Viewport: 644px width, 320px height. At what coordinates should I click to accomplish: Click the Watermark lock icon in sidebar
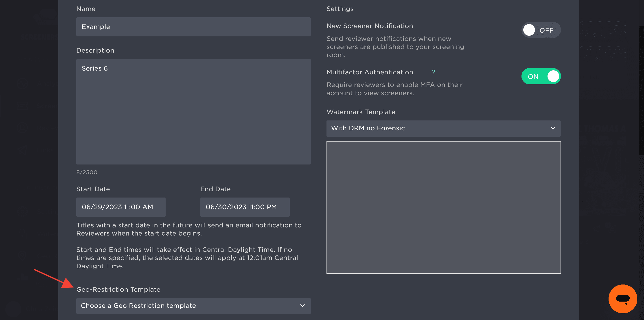(x=22, y=234)
